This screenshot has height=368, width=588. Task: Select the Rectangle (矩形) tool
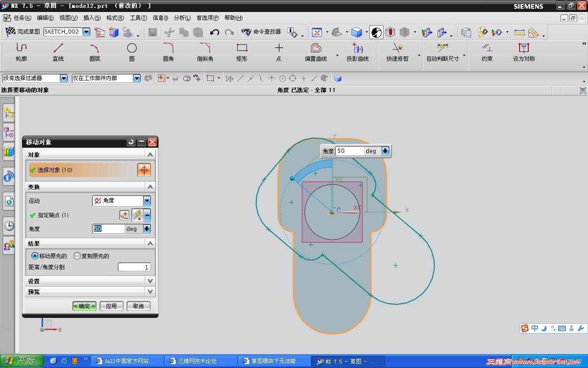[x=242, y=52]
